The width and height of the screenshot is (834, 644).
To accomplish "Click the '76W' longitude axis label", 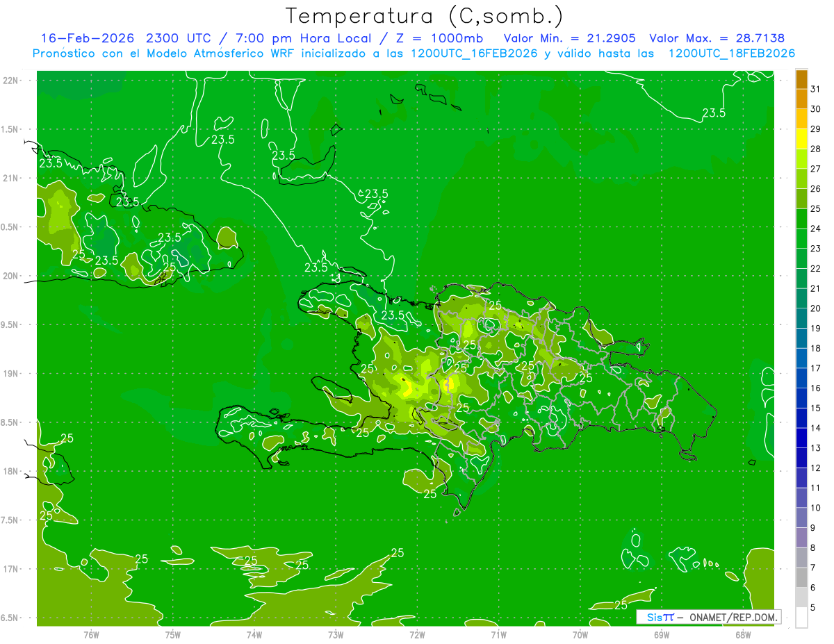I will pos(91,635).
